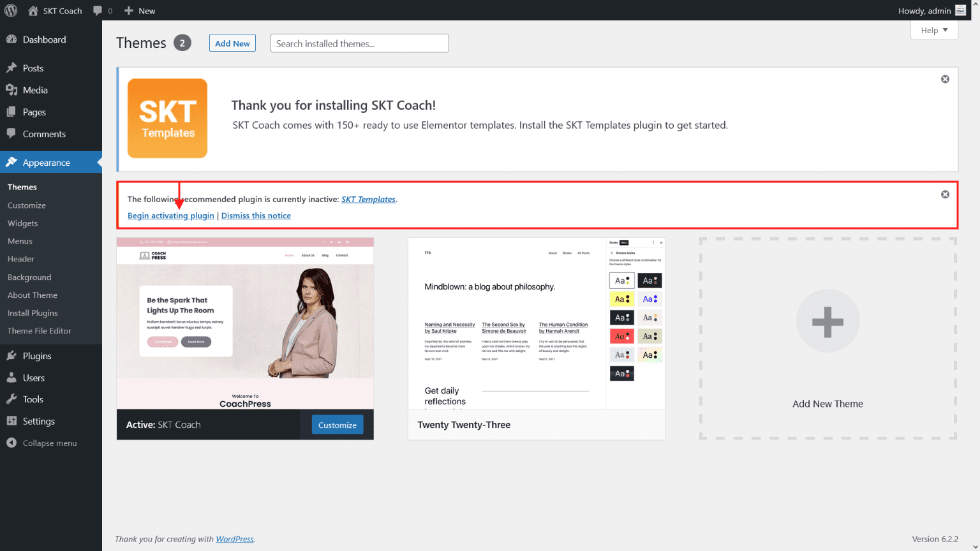The height and width of the screenshot is (551, 980).
Task: Click the Users icon in sidebar
Action: 11,378
